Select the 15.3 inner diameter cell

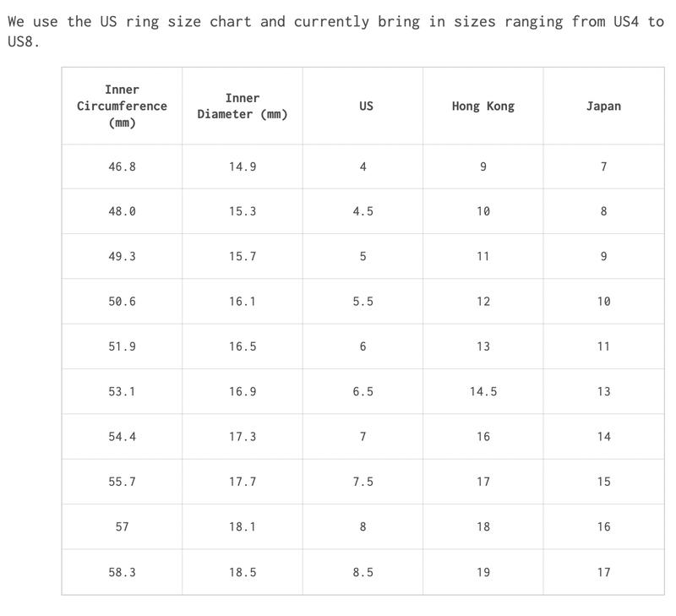coord(243,211)
